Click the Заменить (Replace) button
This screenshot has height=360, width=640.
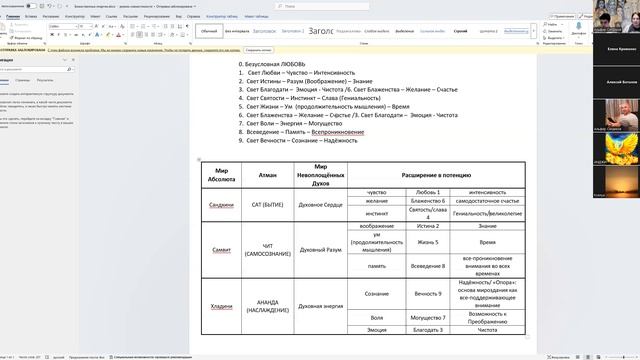553,31
